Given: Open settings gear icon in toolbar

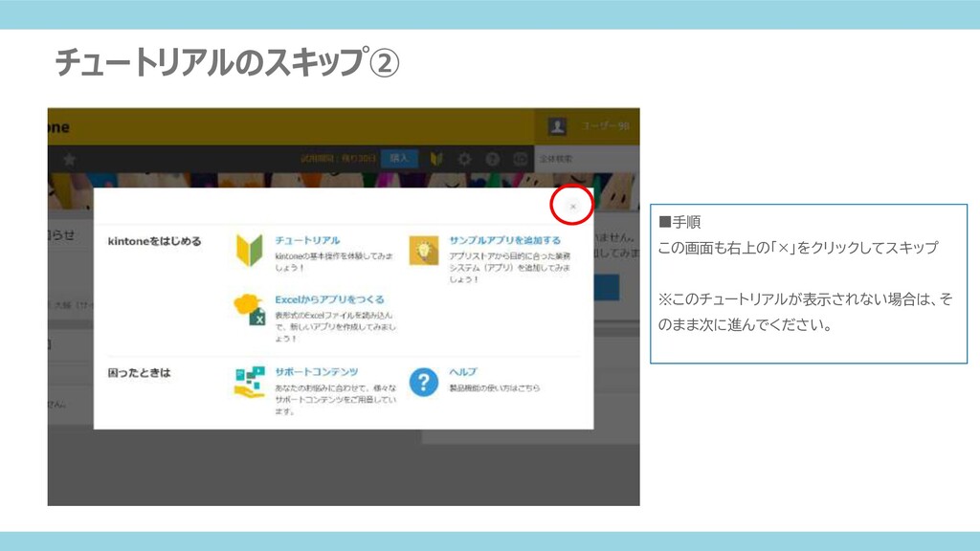Looking at the screenshot, I should pos(464,159).
